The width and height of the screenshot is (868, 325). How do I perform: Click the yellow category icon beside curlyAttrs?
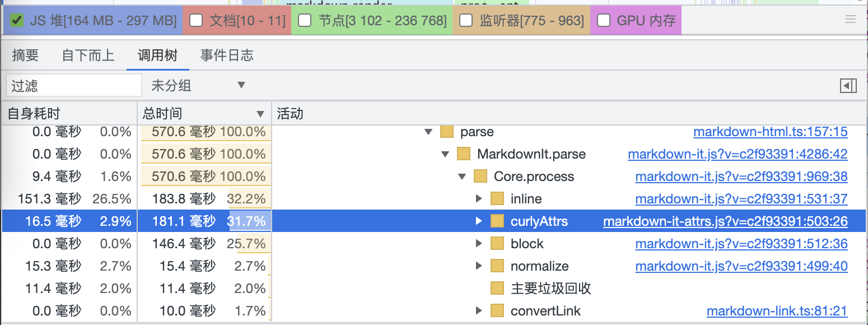pyautogui.click(x=497, y=221)
